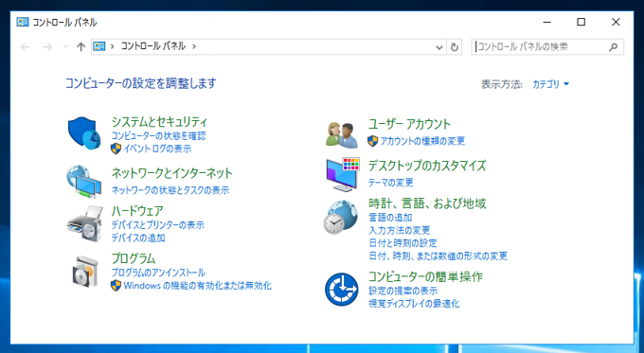Open the カテゴリ view-by dropdown
The width and height of the screenshot is (644, 353).
coord(550,84)
